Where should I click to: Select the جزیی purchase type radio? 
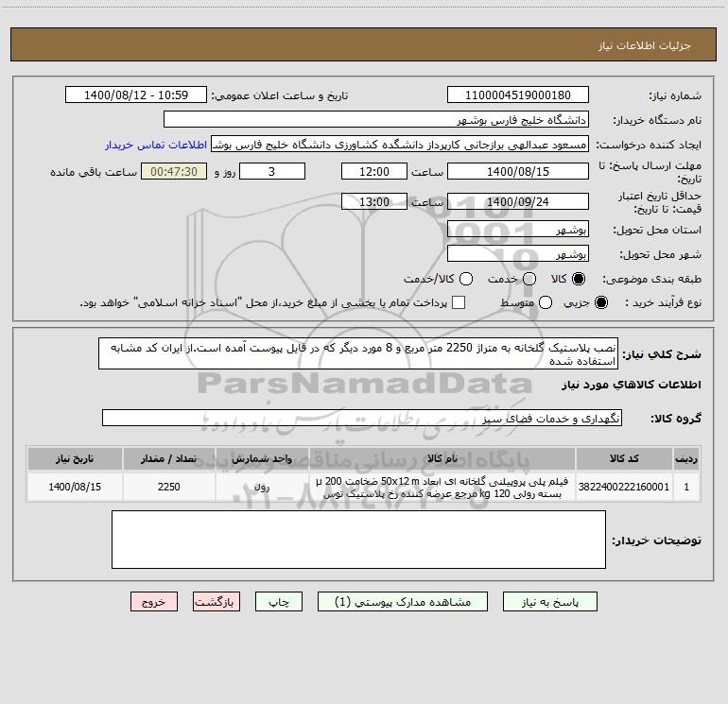[600, 302]
